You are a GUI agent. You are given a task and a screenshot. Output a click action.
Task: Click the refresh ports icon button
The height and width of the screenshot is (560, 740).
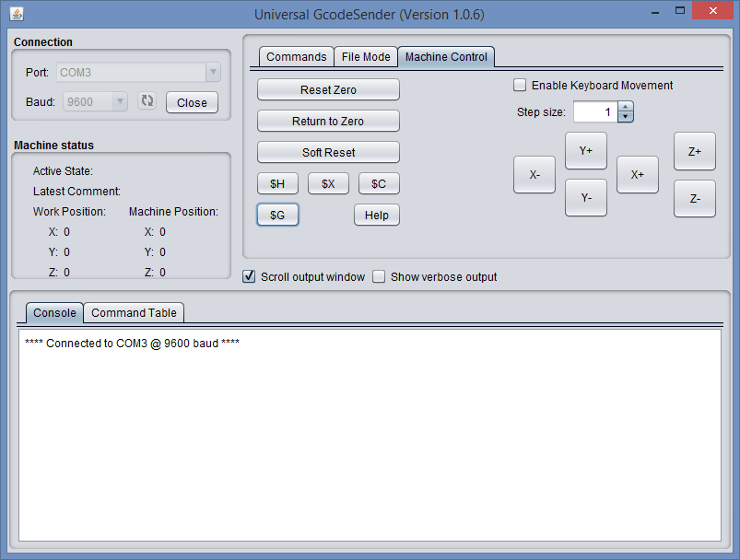click(147, 101)
